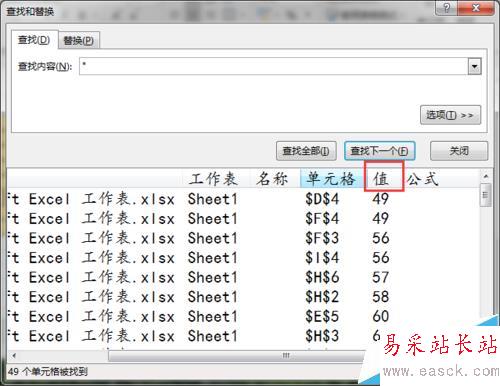Sort results by 公式 column header
The width and height of the screenshot is (500, 386).
coord(422,179)
